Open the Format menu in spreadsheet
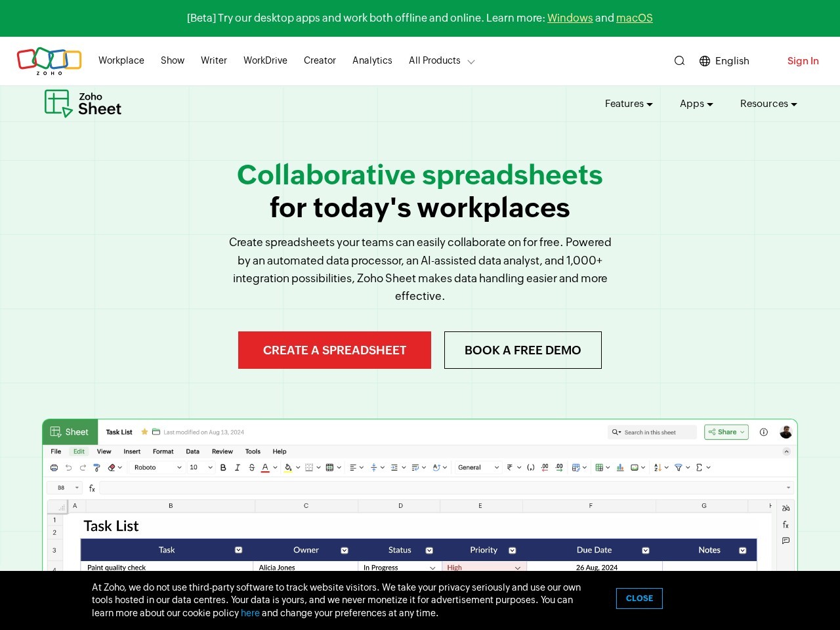The height and width of the screenshot is (630, 840). [x=163, y=451]
